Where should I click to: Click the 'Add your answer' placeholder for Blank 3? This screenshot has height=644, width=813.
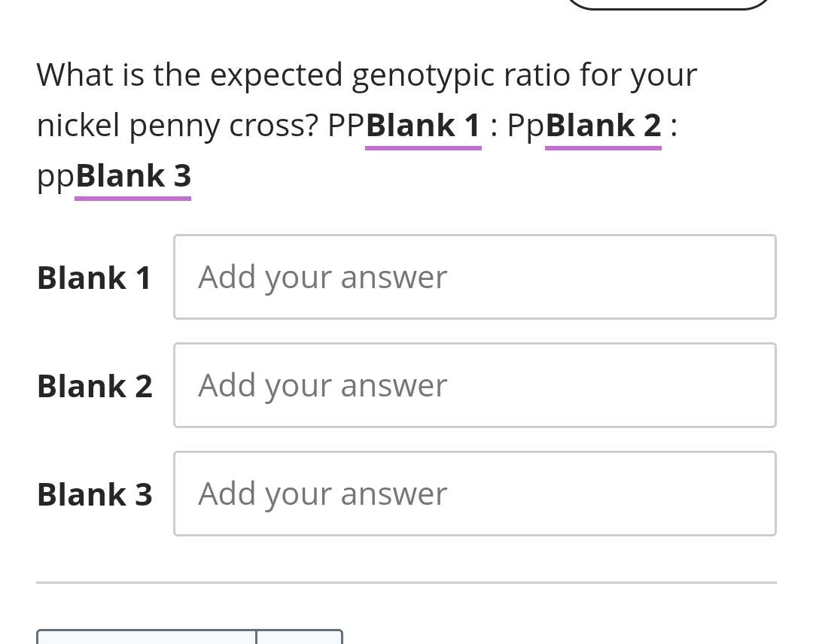click(322, 494)
